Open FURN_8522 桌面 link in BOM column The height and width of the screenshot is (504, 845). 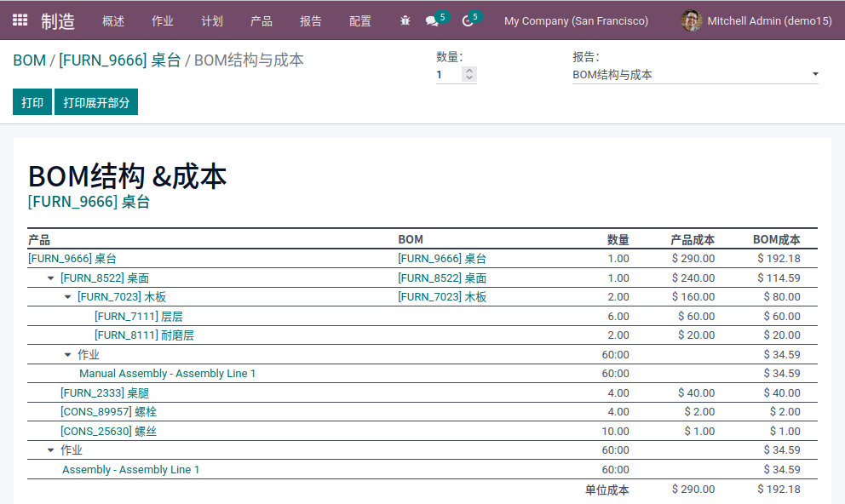(442, 278)
